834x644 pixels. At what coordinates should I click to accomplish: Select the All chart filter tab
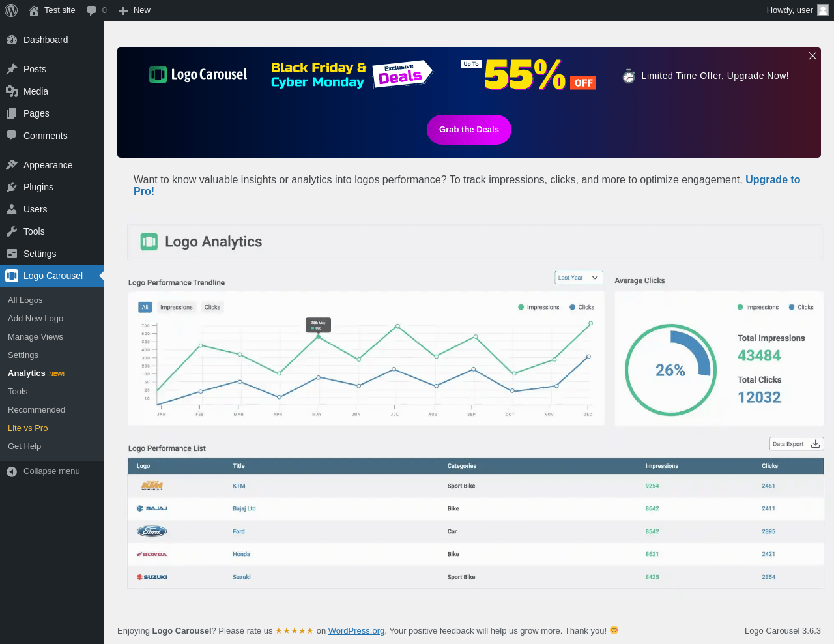(x=145, y=307)
